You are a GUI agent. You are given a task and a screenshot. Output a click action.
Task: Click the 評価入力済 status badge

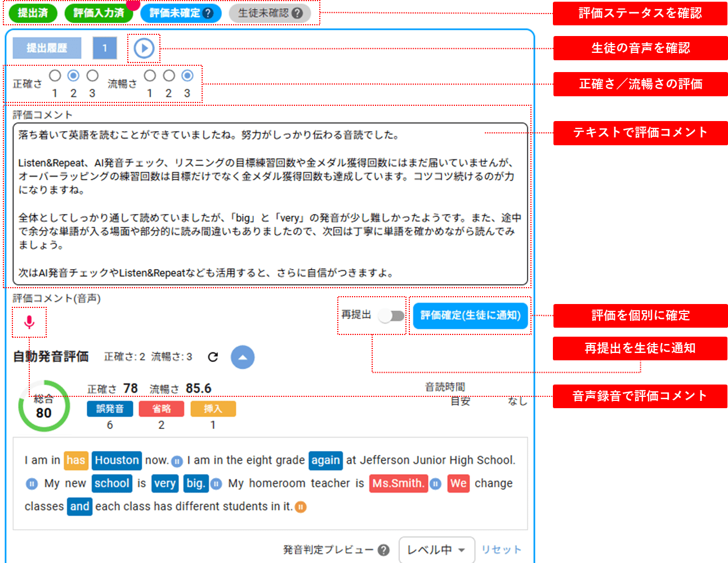coord(99,12)
